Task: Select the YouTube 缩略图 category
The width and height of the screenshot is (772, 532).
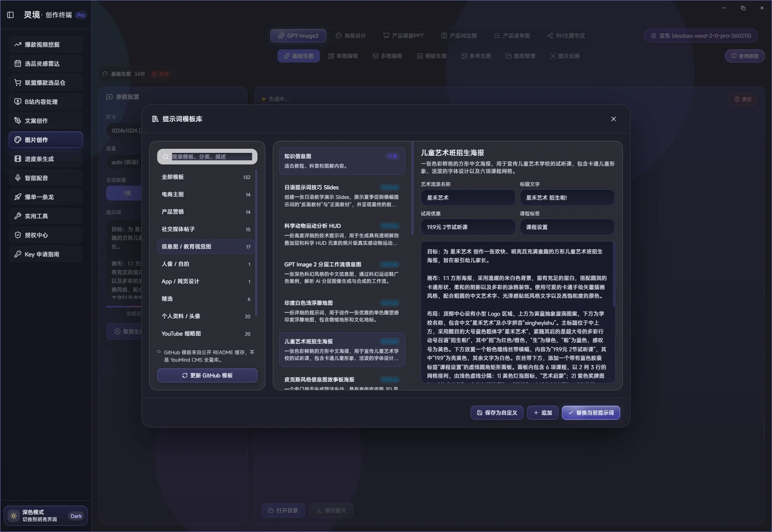Action: 206,334
